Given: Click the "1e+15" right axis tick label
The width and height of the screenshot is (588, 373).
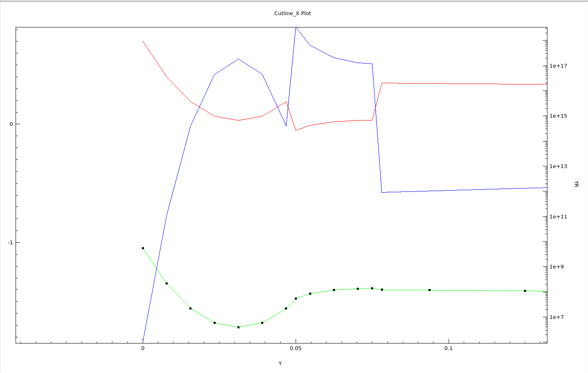Looking at the screenshot, I should point(558,116).
